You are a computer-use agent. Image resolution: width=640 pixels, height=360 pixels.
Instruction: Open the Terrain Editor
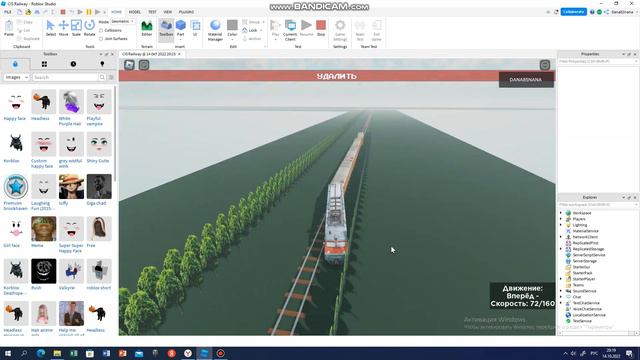click(147, 28)
